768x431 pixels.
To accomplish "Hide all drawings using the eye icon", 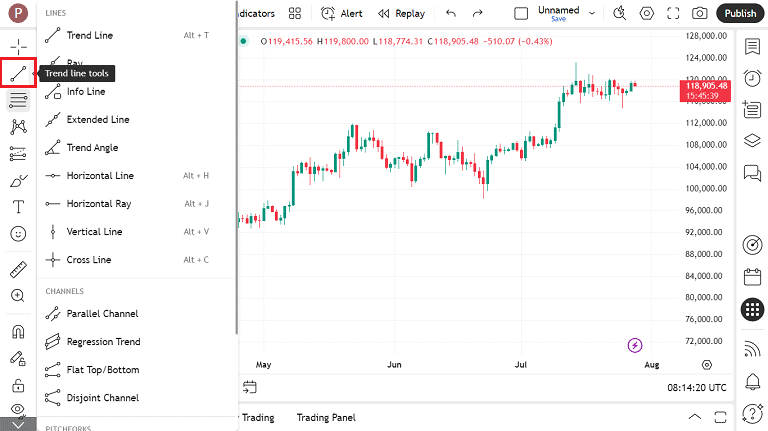I will coord(18,409).
